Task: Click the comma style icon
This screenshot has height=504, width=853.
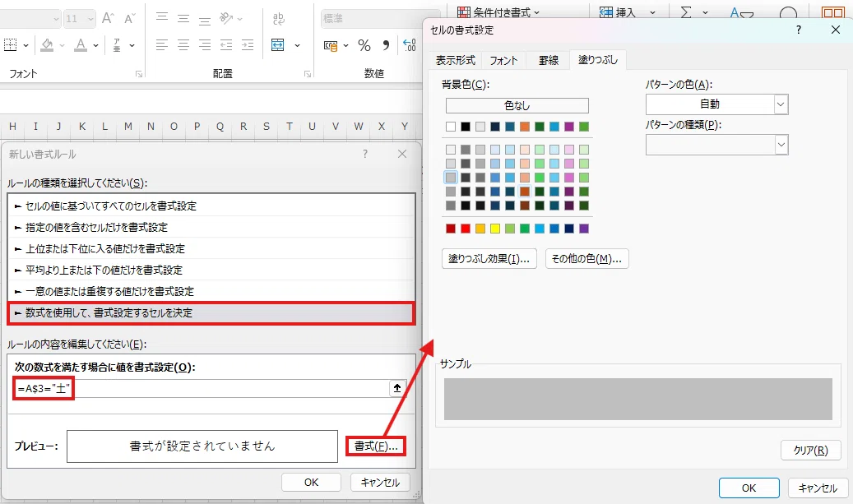Action: click(x=386, y=45)
